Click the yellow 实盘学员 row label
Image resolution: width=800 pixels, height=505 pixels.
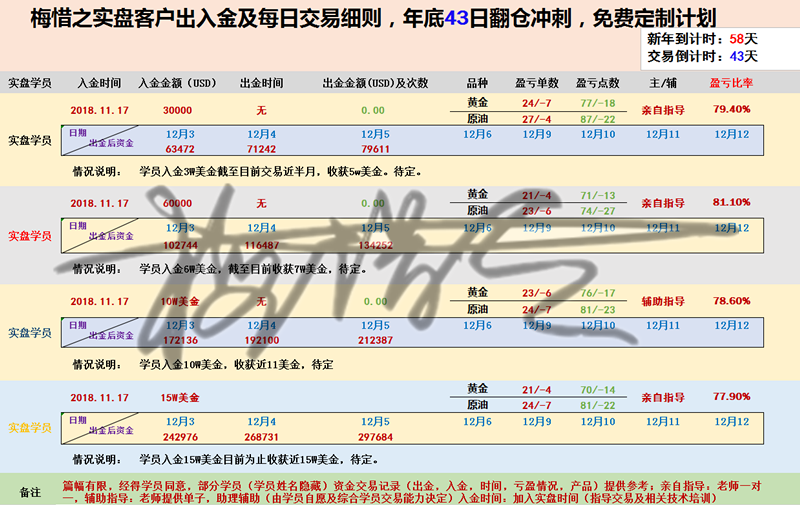point(30,427)
